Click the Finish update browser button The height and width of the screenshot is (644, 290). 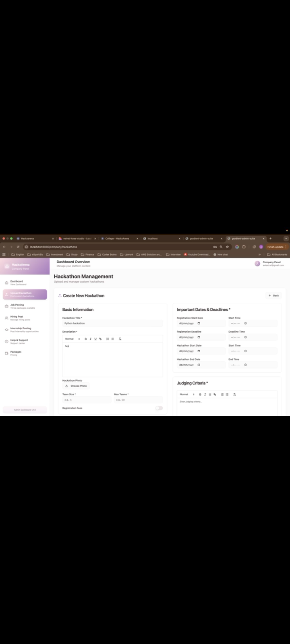click(x=277, y=247)
